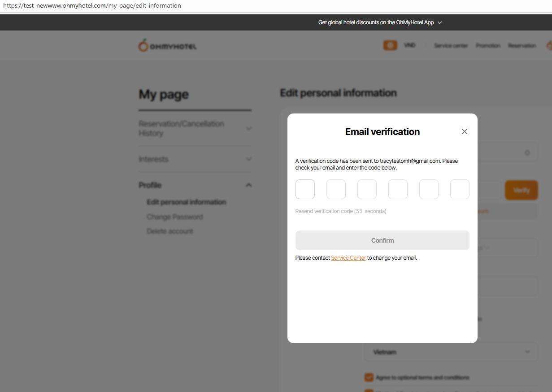The height and width of the screenshot is (392, 552).
Task: Select Change Password in sidebar
Action: click(174, 217)
